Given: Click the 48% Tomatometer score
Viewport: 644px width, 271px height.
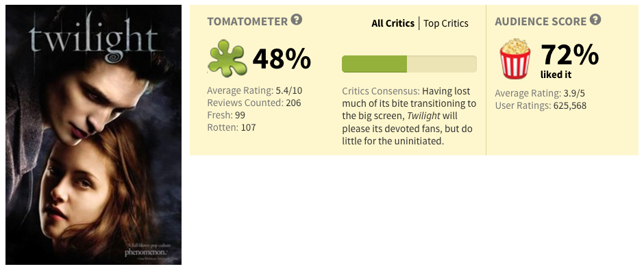Looking at the screenshot, I should [x=282, y=59].
